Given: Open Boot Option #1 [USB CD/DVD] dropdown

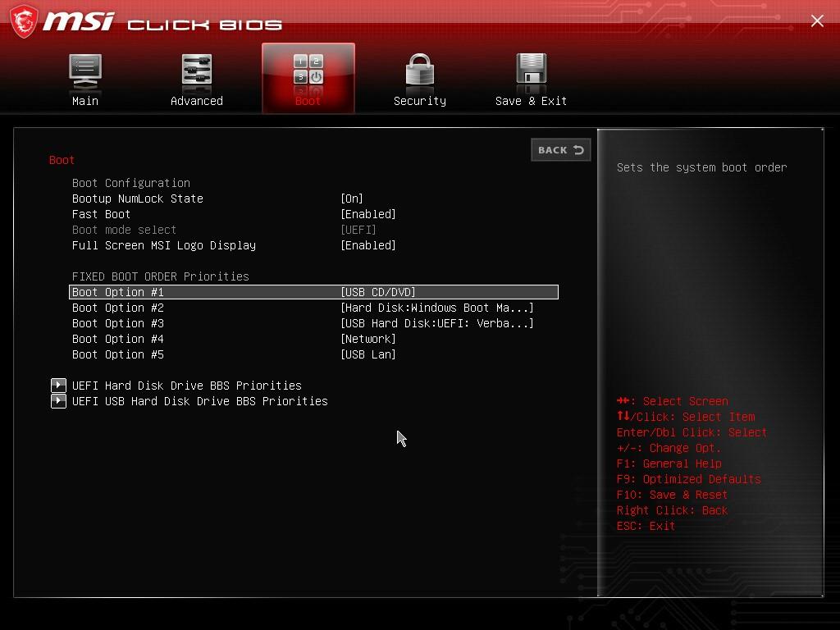Looking at the screenshot, I should (377, 292).
